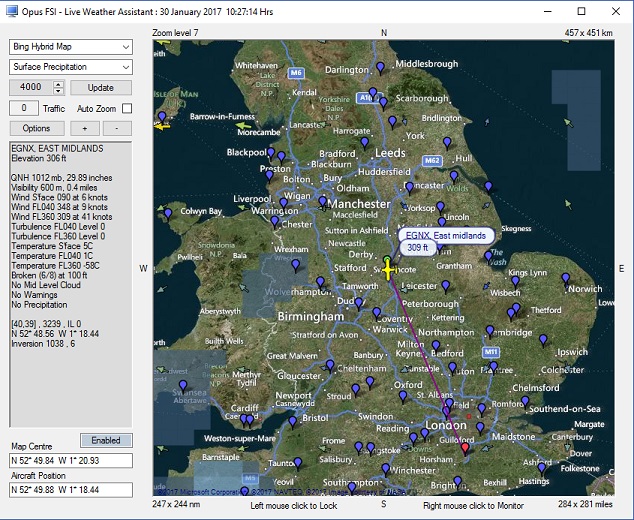Screen dimensions: 634x520
Task: Toggle the Auto Zoom checkbox
Action: coord(127,108)
